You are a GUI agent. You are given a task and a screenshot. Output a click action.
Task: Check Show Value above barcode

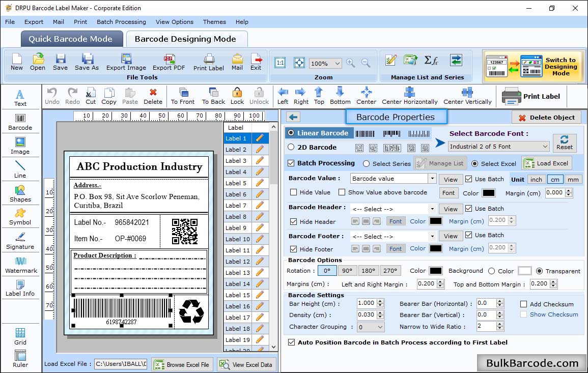[x=342, y=192]
